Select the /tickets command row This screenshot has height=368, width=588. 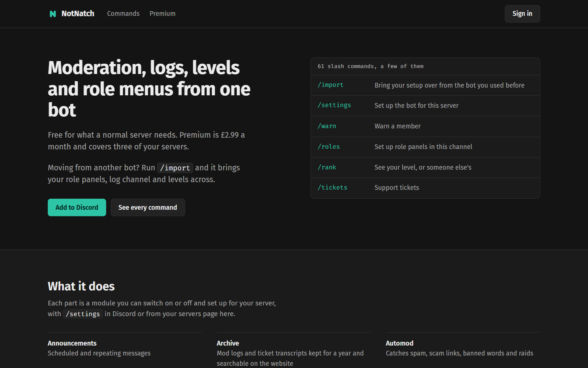pyautogui.click(x=425, y=188)
